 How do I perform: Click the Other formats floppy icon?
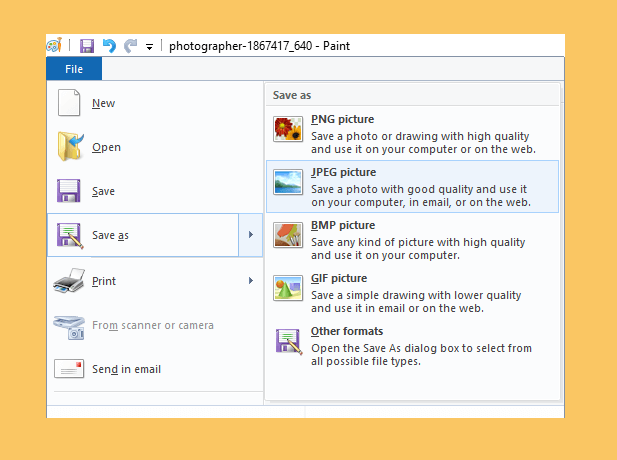[289, 341]
